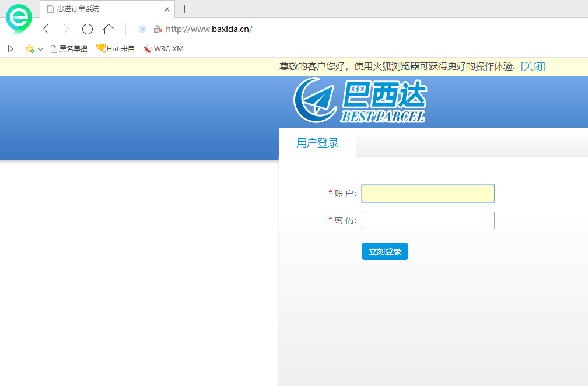This screenshot has width=588, height=386.
Task: Open new tab with plus icon
Action: [184, 9]
